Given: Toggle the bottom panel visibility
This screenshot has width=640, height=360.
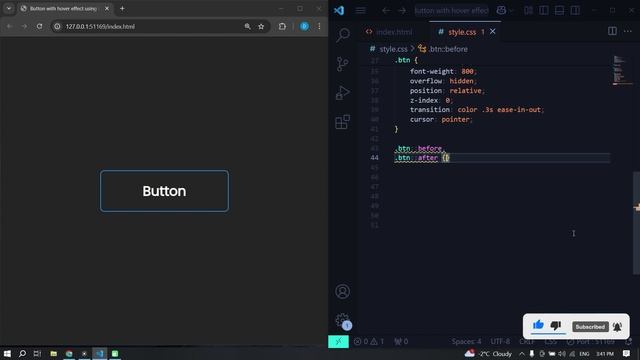Looking at the screenshot, I should (x=559, y=11).
